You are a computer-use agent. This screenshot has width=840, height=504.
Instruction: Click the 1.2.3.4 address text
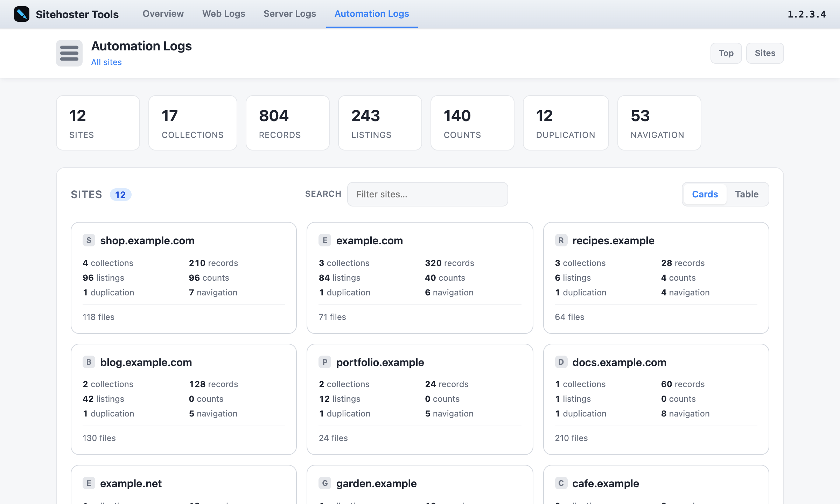click(807, 14)
